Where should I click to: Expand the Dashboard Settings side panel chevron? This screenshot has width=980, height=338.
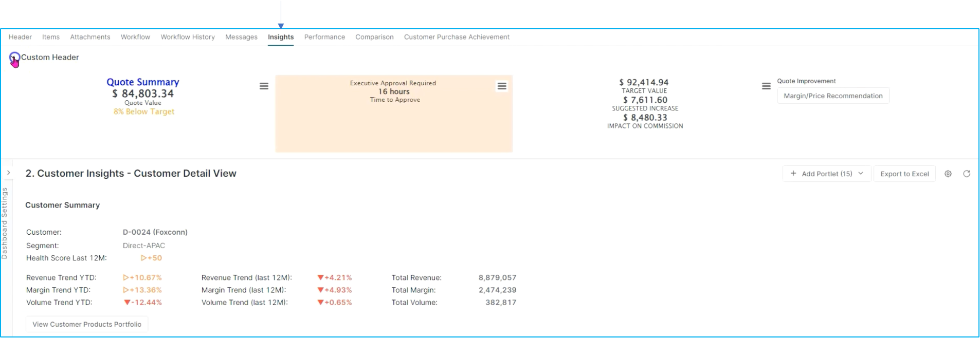tap(9, 173)
